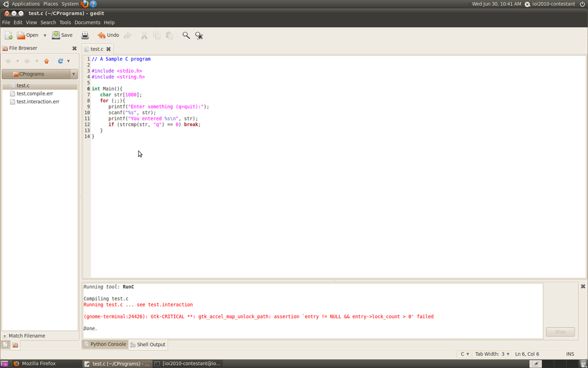Expand the Match Filename section
Screen dimensions: 588x368
5,336
